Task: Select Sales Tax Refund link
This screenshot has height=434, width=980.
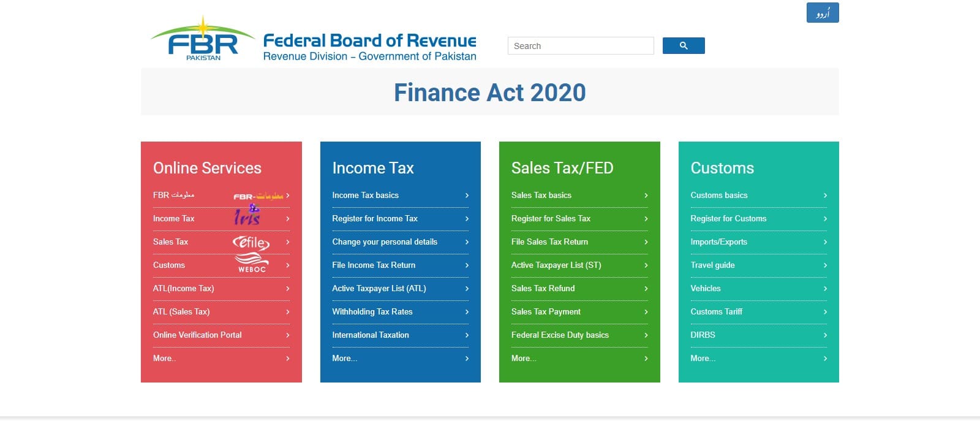Action: tap(543, 289)
